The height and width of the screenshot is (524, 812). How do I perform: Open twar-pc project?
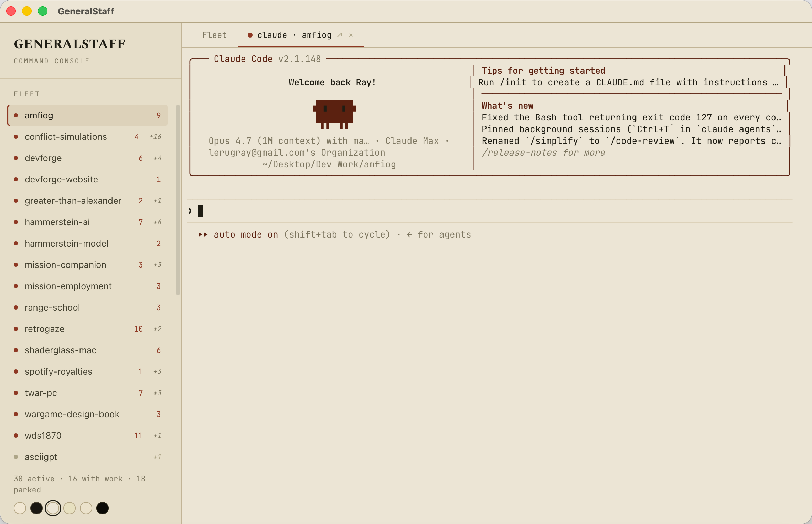(87, 393)
